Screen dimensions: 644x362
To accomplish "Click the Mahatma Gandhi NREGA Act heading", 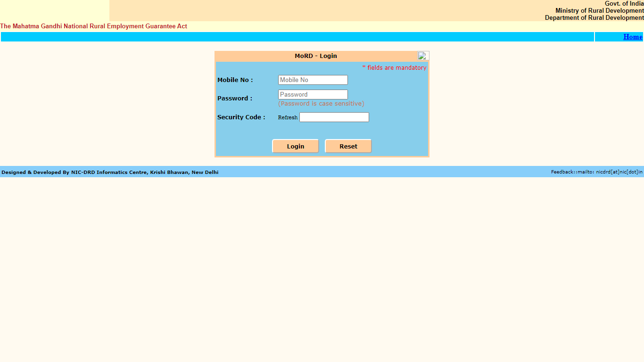I will pos(94,26).
